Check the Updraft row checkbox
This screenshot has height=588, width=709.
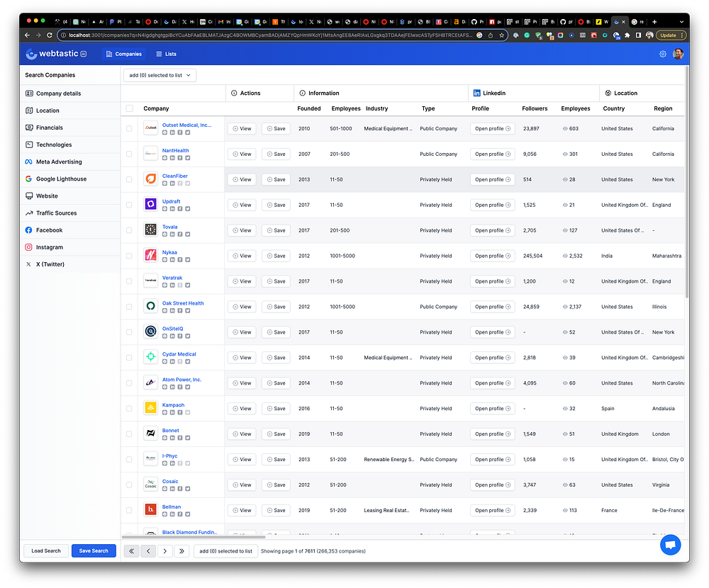pyautogui.click(x=129, y=205)
